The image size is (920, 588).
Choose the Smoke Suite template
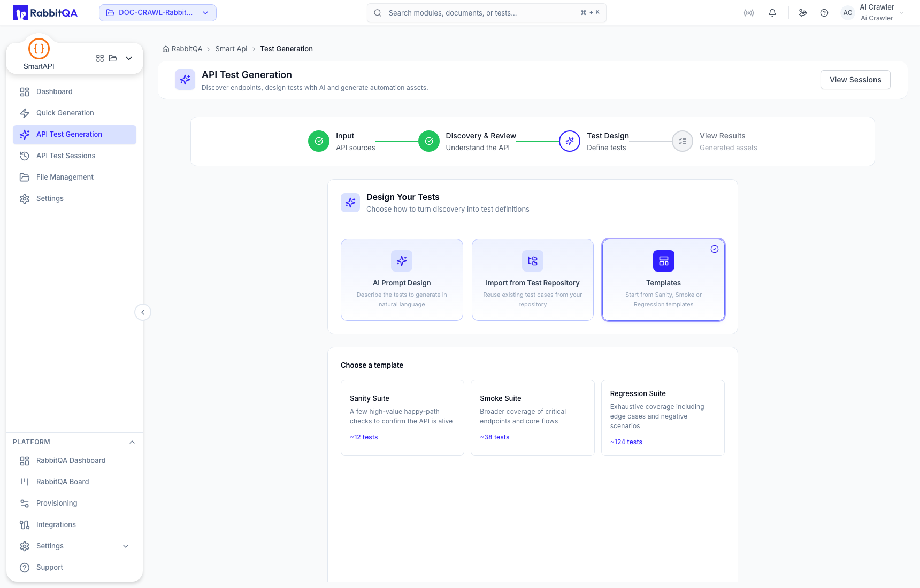click(533, 417)
